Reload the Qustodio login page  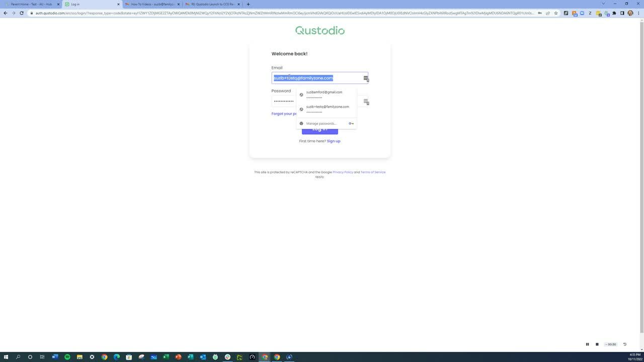[22, 13]
